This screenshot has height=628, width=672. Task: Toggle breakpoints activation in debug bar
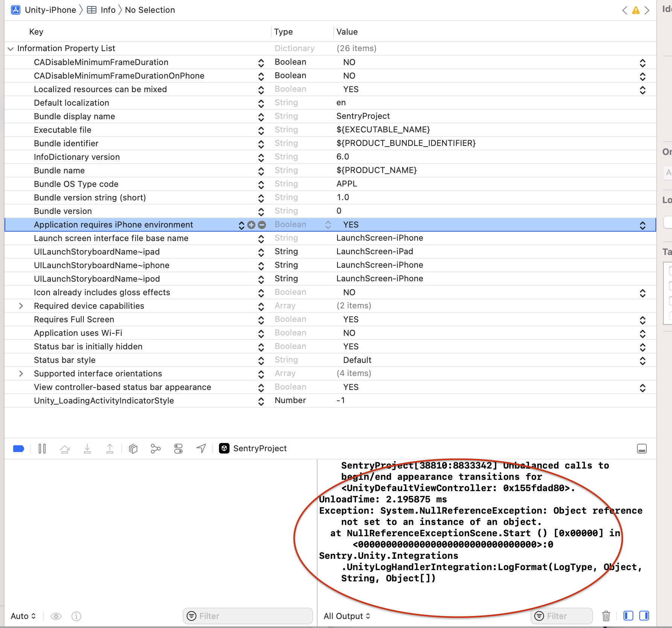point(18,448)
